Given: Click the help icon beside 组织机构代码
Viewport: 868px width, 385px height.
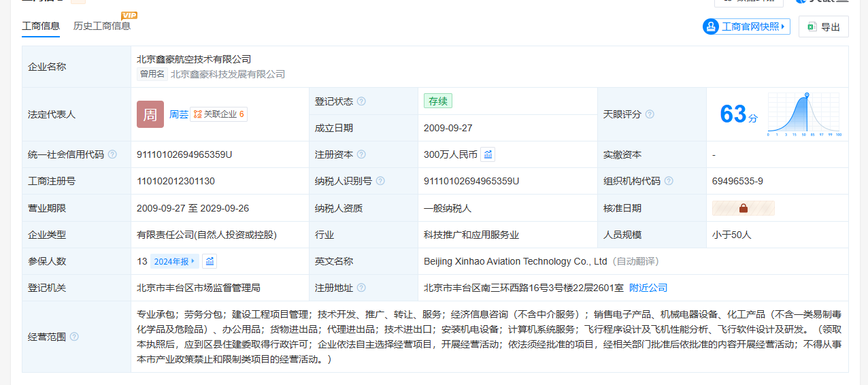Looking at the screenshot, I should click(669, 181).
